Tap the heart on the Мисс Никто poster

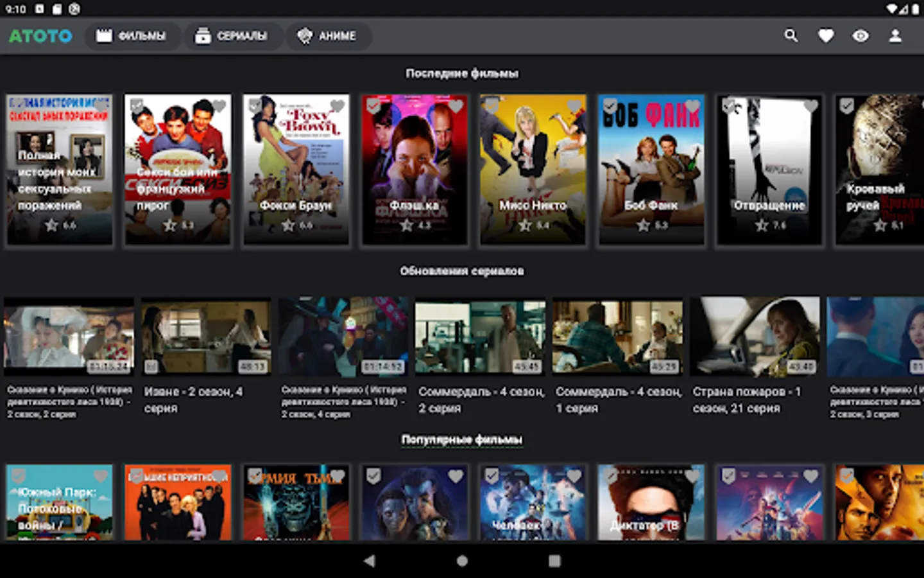click(574, 106)
